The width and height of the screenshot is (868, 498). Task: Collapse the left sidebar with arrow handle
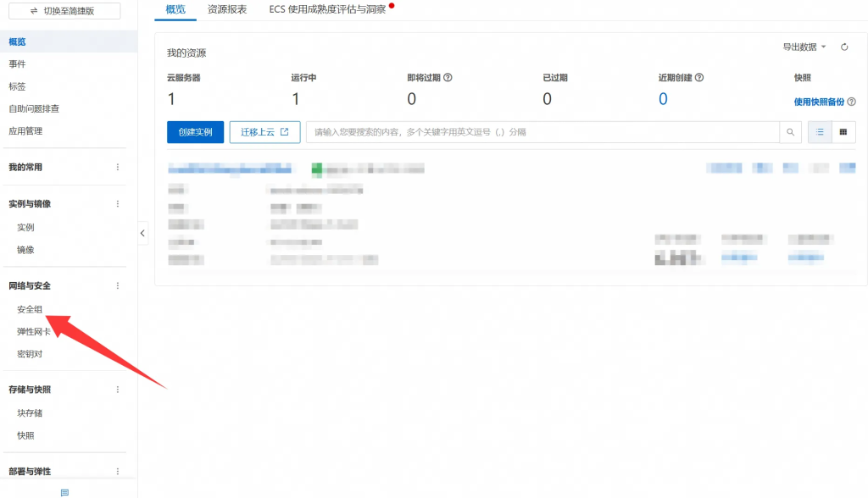pyautogui.click(x=142, y=233)
